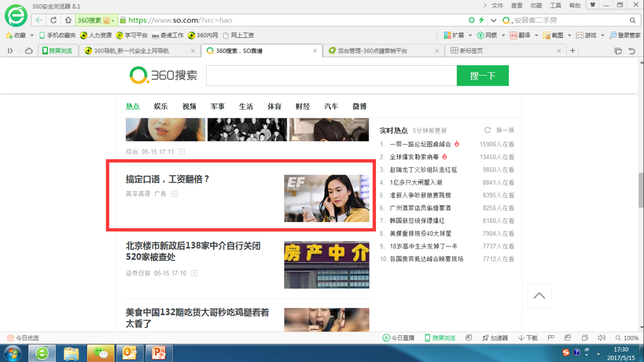Image resolution: width=644 pixels, height=362 pixels.
Task: Open the 一带一路论坛圆桌峰会 hot topic
Action: point(420,144)
